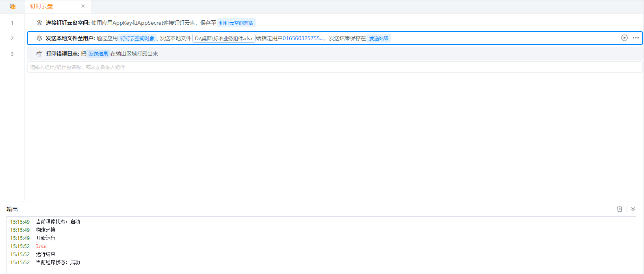Click the 发送结果 variable tag in step 3
The height and width of the screenshot is (274, 644).
click(98, 54)
